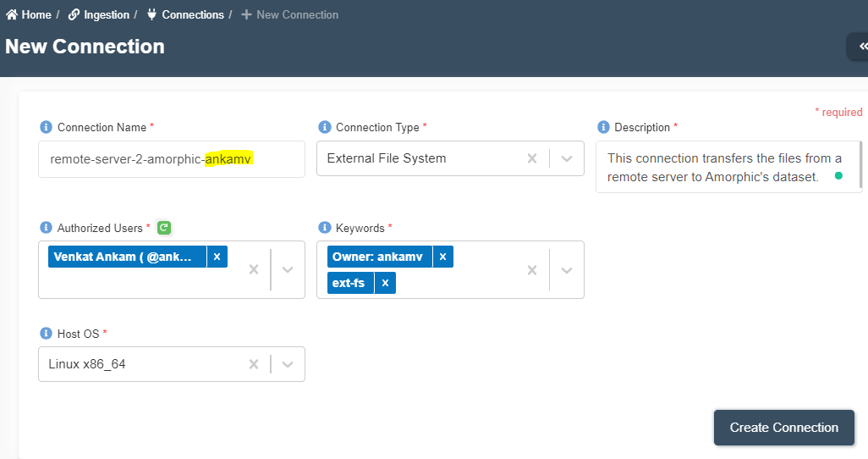Clear the Host OS selection
The width and height of the screenshot is (868, 459).
click(x=254, y=364)
